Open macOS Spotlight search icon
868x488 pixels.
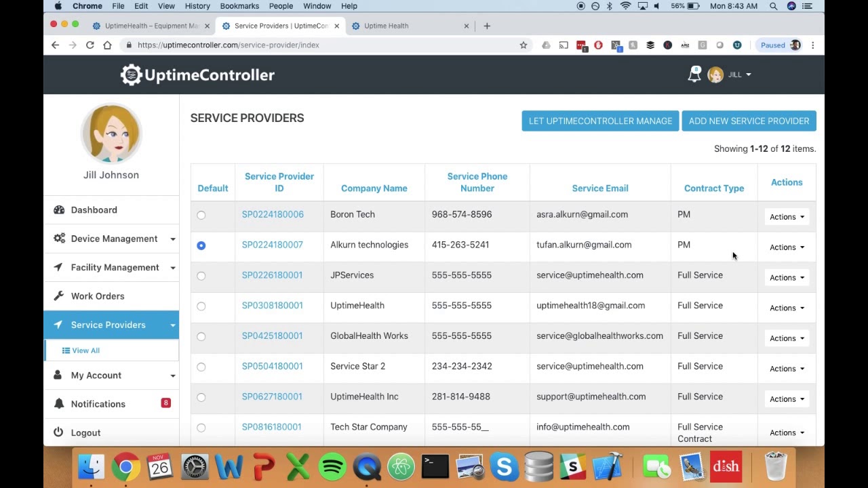(x=774, y=6)
